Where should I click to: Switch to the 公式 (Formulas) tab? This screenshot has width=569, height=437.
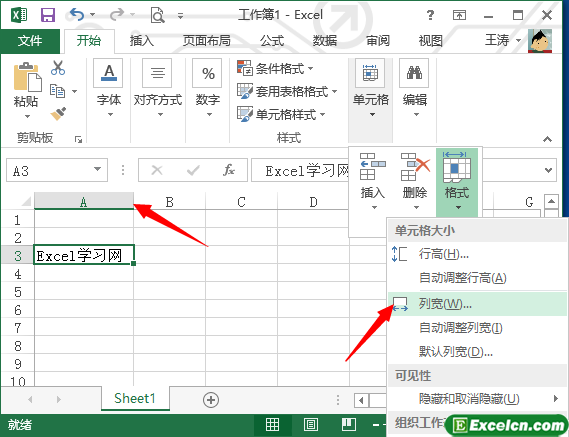point(272,41)
